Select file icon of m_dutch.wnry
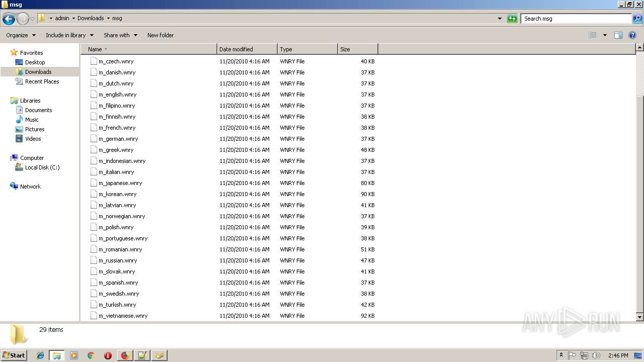Screen dimensions: 644x362 click(x=93, y=83)
